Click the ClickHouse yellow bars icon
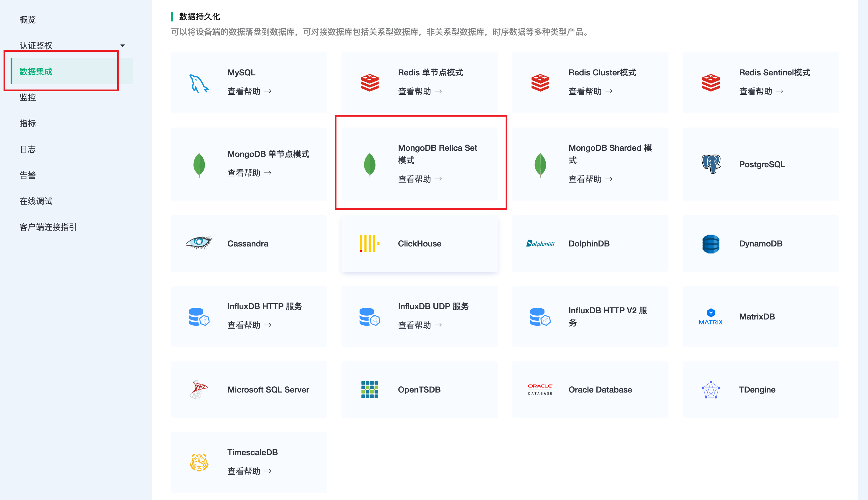This screenshot has width=868, height=500. [369, 244]
